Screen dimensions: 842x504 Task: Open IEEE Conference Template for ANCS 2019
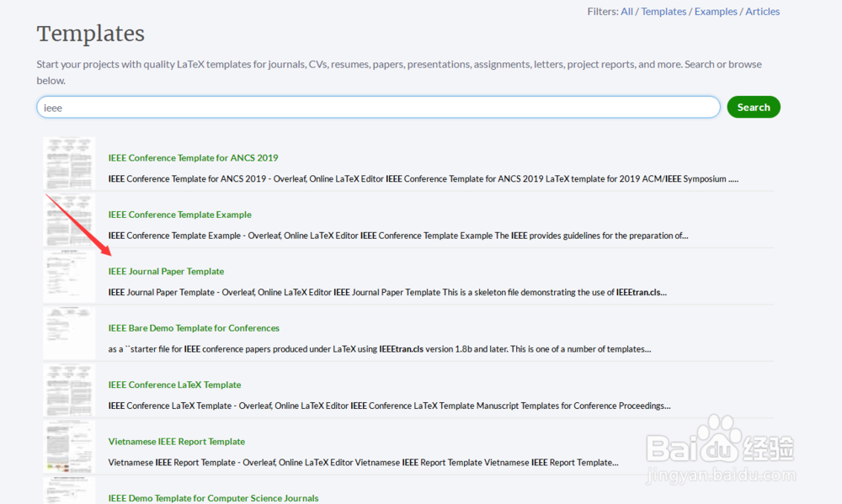193,158
